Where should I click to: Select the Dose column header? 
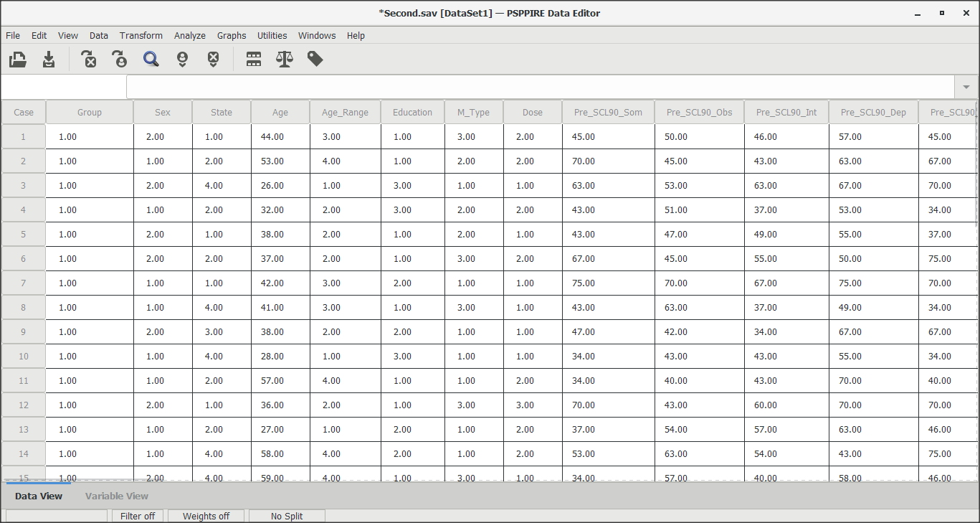pyautogui.click(x=533, y=112)
